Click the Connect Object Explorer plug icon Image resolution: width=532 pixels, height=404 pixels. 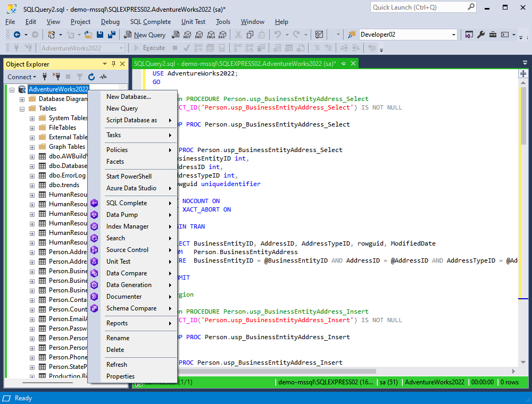coord(45,77)
